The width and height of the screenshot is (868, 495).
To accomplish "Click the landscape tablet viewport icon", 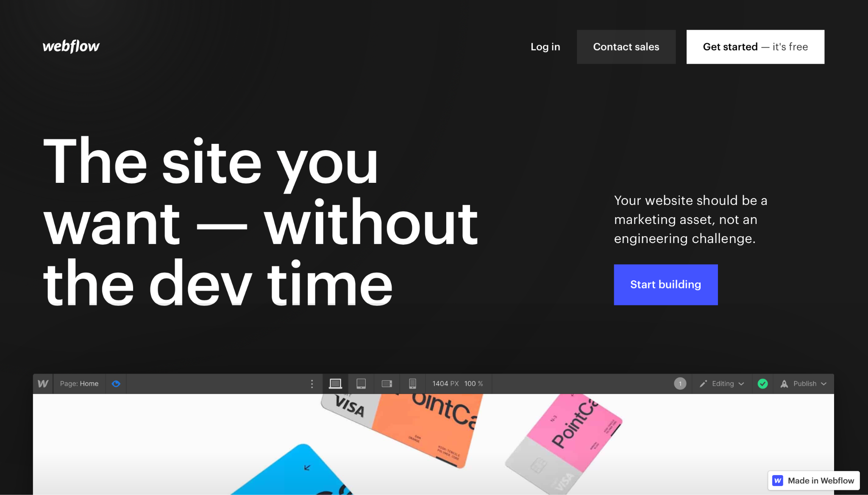I will [x=387, y=383].
